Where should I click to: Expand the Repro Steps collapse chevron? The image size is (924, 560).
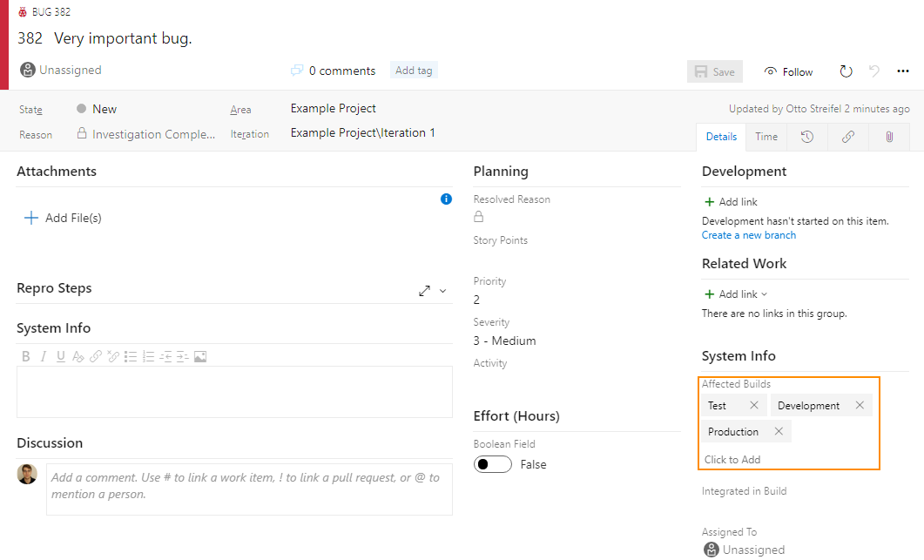442,291
